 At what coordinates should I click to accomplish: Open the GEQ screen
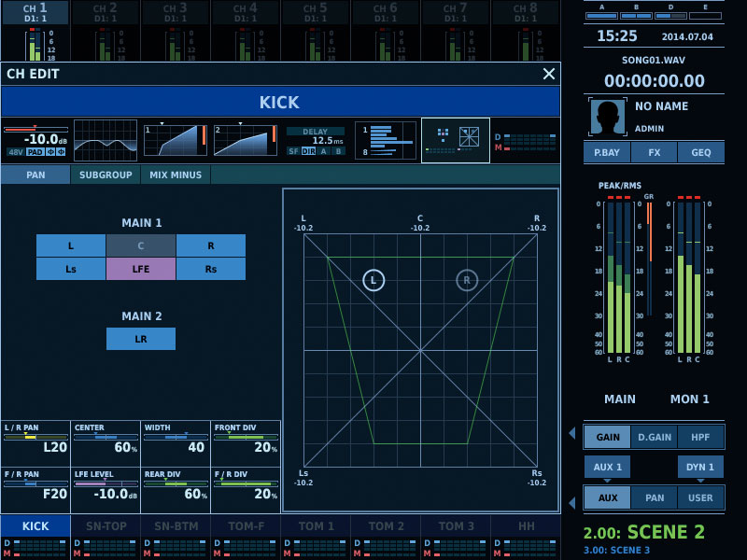(700, 152)
